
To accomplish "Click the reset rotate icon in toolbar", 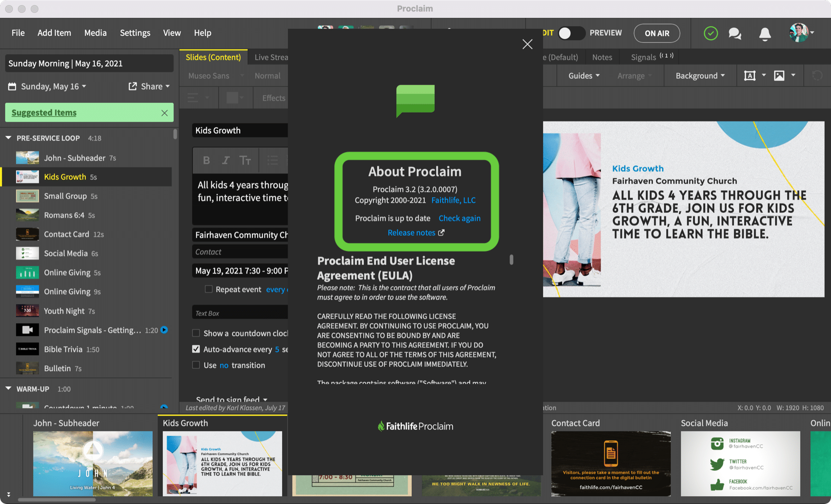I will (817, 76).
